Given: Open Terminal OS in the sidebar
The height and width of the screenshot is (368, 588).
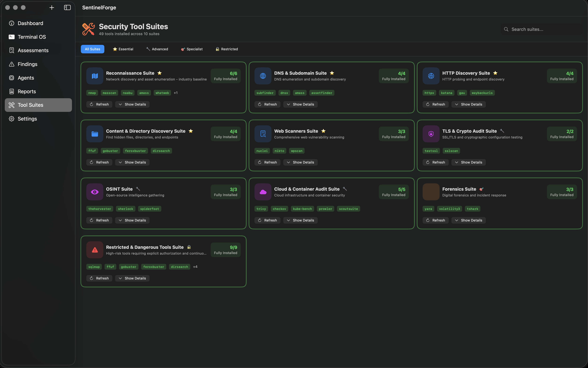Looking at the screenshot, I should tap(32, 37).
